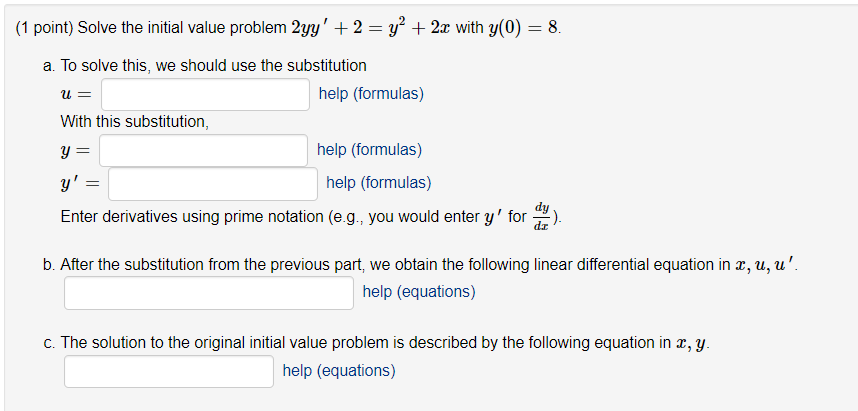The image size is (858, 411).
Task: Click the 'With this substitution,' text
Action: 135,121
